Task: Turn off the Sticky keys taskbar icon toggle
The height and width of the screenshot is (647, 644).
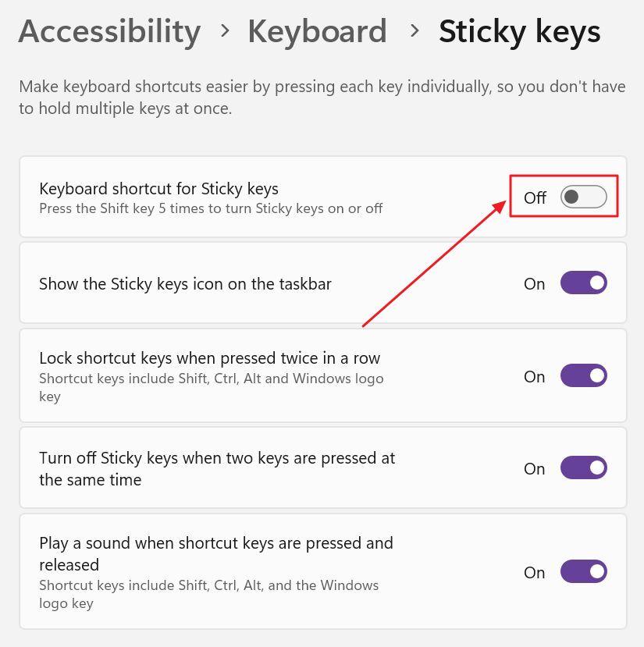Action: pos(582,283)
